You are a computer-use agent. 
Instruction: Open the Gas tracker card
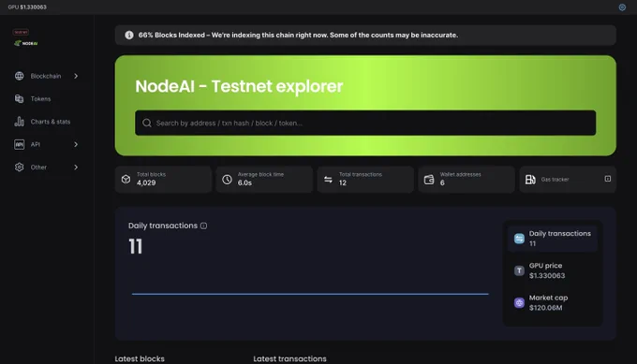tap(568, 179)
